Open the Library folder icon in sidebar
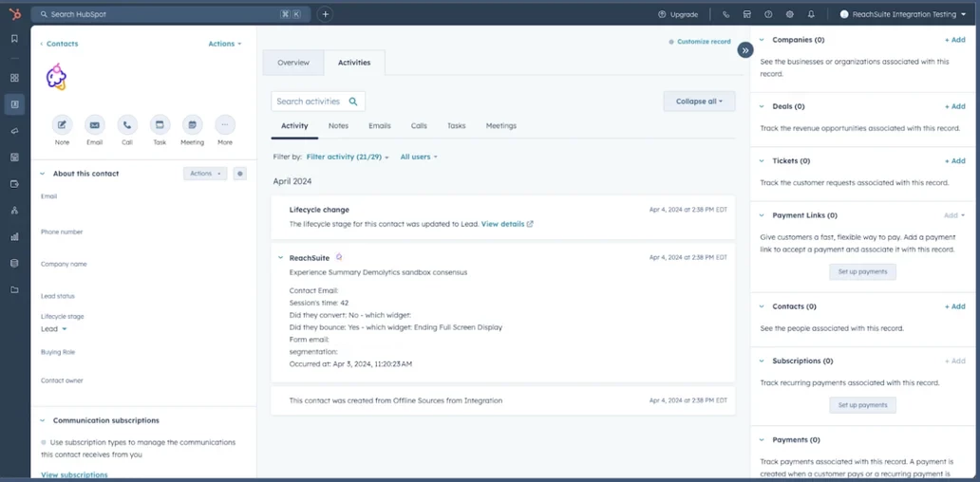Image resolution: width=980 pixels, height=482 pixels. click(14, 289)
